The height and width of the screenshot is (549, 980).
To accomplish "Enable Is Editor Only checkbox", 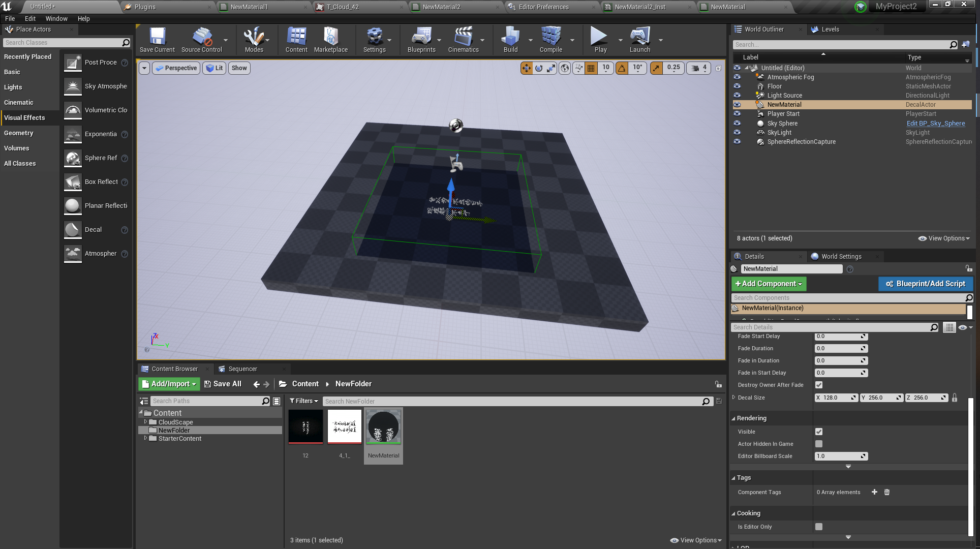I will [x=819, y=527].
